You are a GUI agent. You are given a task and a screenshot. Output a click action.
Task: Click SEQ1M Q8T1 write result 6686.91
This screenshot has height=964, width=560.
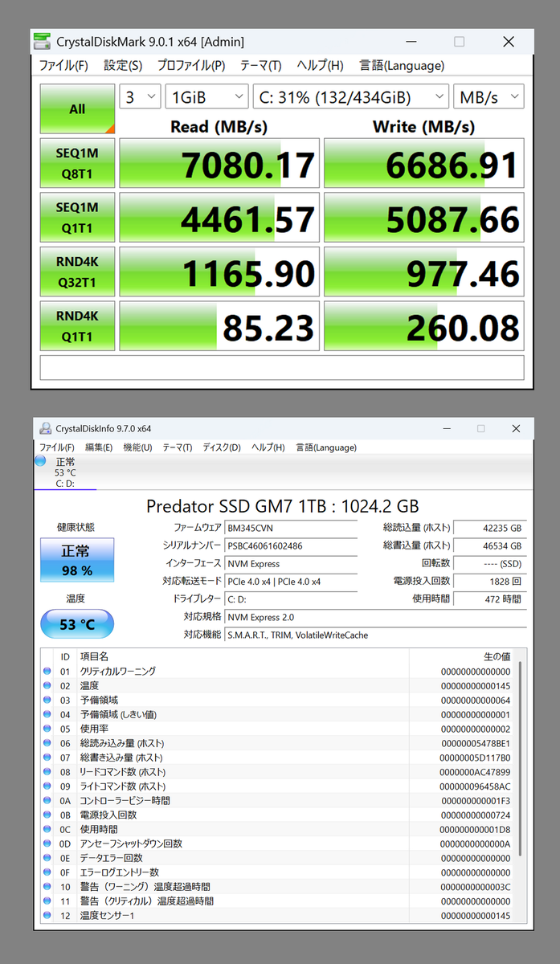(x=424, y=163)
